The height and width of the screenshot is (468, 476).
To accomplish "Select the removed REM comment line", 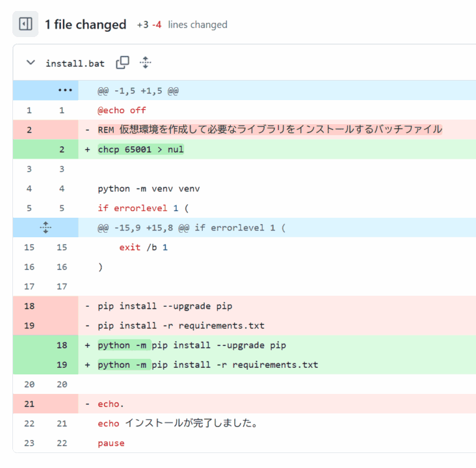I will point(270,129).
